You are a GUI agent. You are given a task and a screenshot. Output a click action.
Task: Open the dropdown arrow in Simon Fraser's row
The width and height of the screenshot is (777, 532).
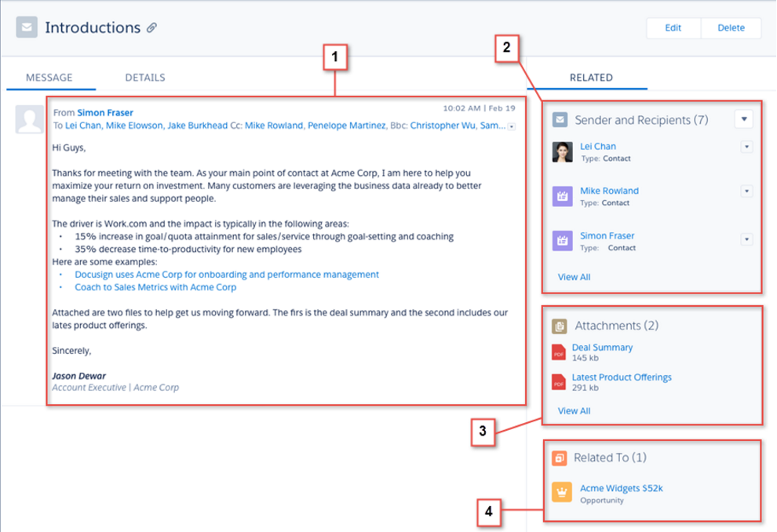click(x=746, y=239)
